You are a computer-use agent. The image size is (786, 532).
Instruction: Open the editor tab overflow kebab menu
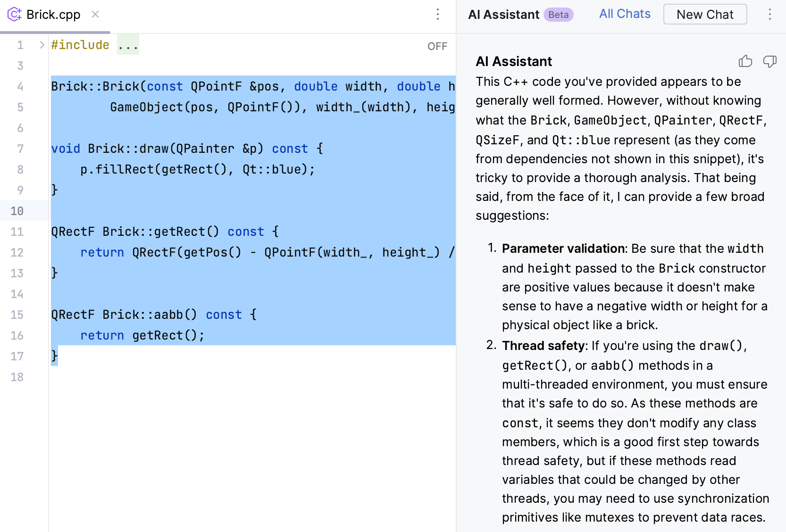[x=438, y=15]
